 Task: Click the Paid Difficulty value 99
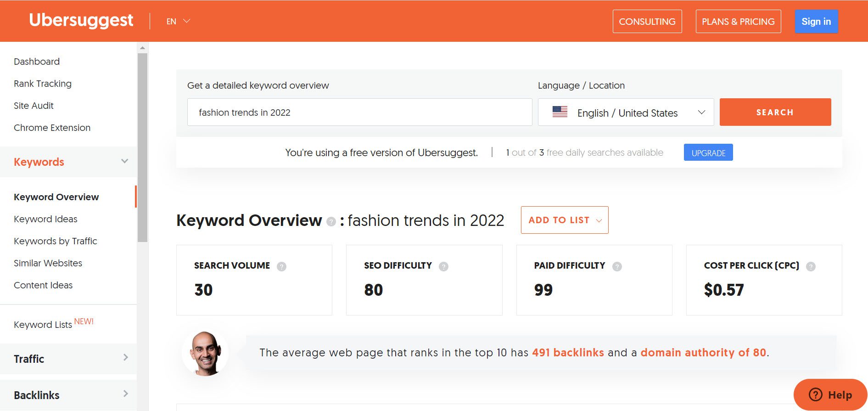[543, 290]
